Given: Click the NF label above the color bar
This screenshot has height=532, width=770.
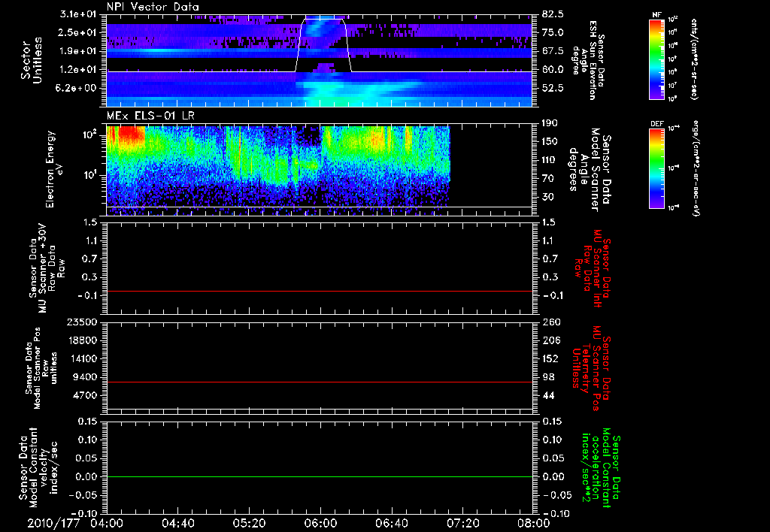Looking at the screenshot, I should tap(656, 15).
